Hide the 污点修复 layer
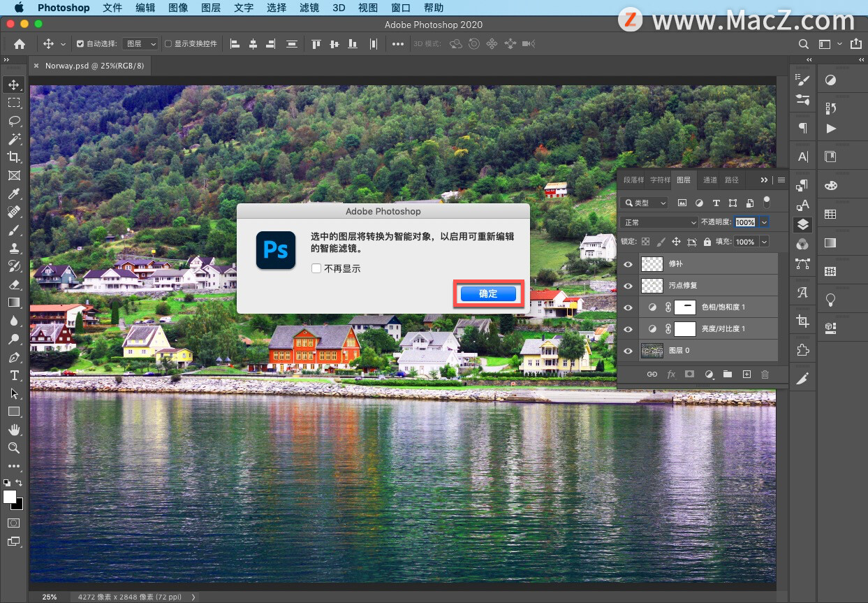The width and height of the screenshot is (868, 603). click(628, 286)
